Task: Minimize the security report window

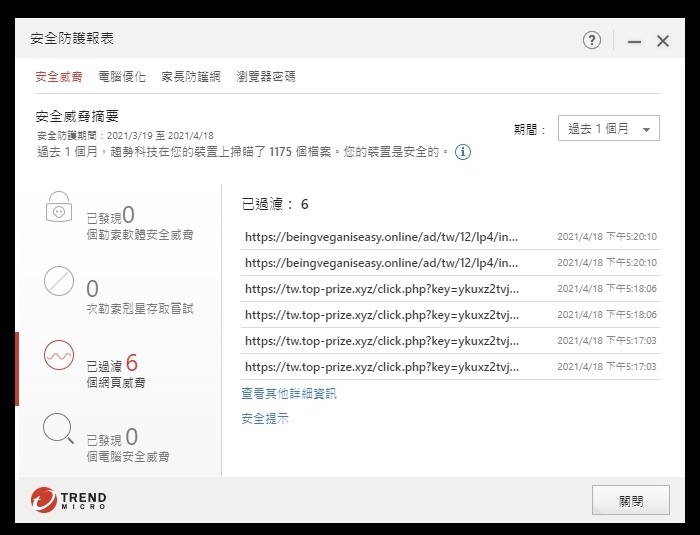Action: pyautogui.click(x=633, y=41)
